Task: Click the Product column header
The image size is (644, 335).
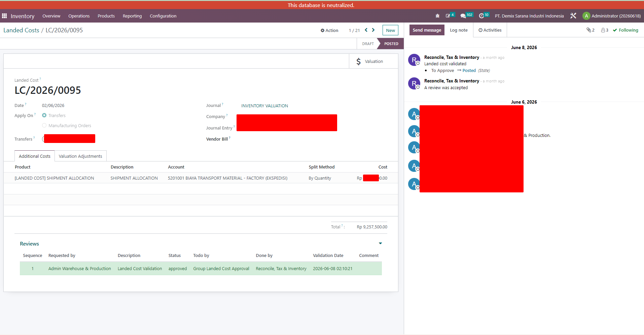Action: pyautogui.click(x=23, y=167)
